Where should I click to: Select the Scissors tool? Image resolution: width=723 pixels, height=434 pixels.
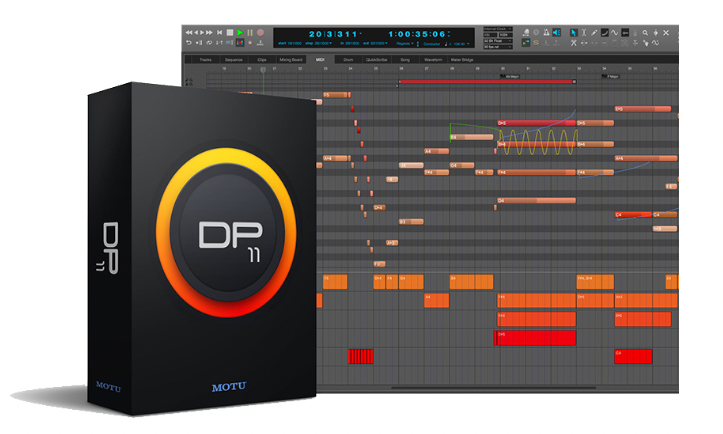pyautogui.click(x=574, y=43)
